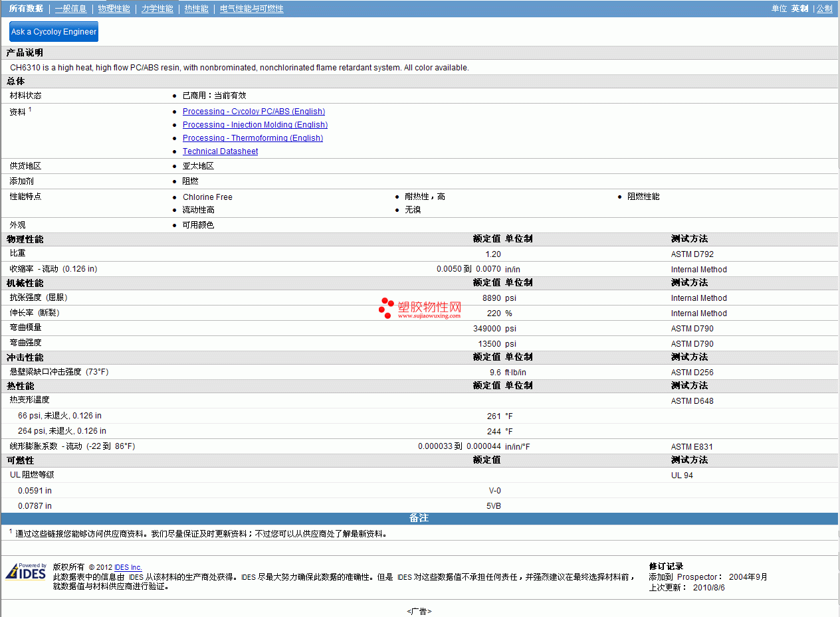Click the red dots watermark logo
This screenshot has width=840, height=617.
[386, 308]
